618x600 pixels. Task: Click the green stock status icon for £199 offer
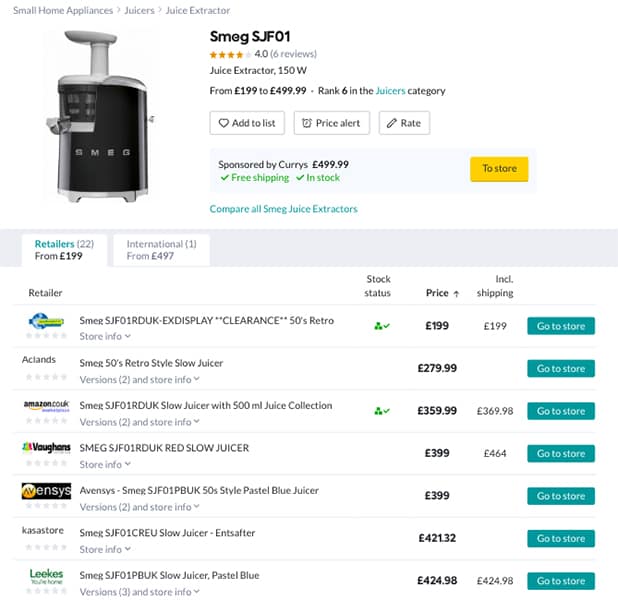(x=379, y=326)
